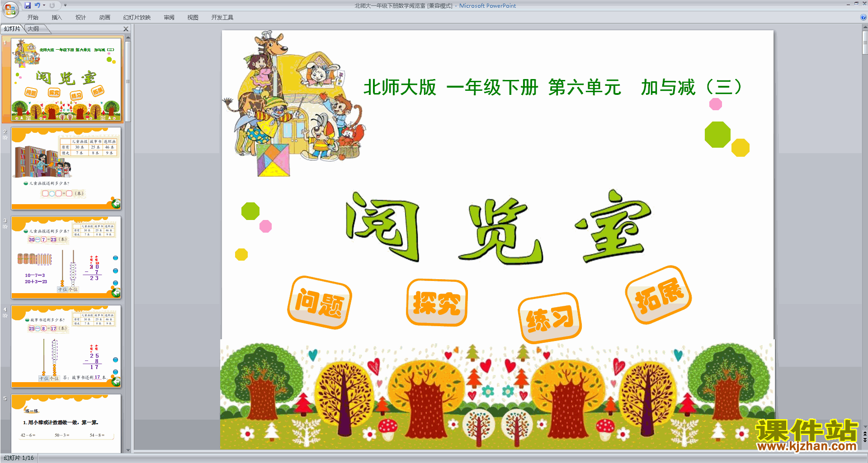Click the status bar text 幻灯片 1/16
This screenshot has height=463, width=868.
(x=19, y=458)
